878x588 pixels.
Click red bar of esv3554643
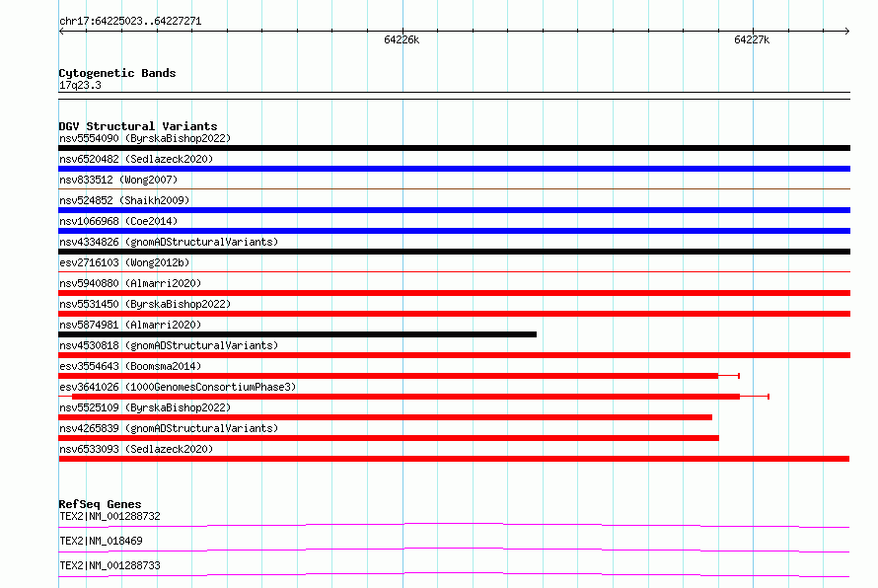point(388,376)
